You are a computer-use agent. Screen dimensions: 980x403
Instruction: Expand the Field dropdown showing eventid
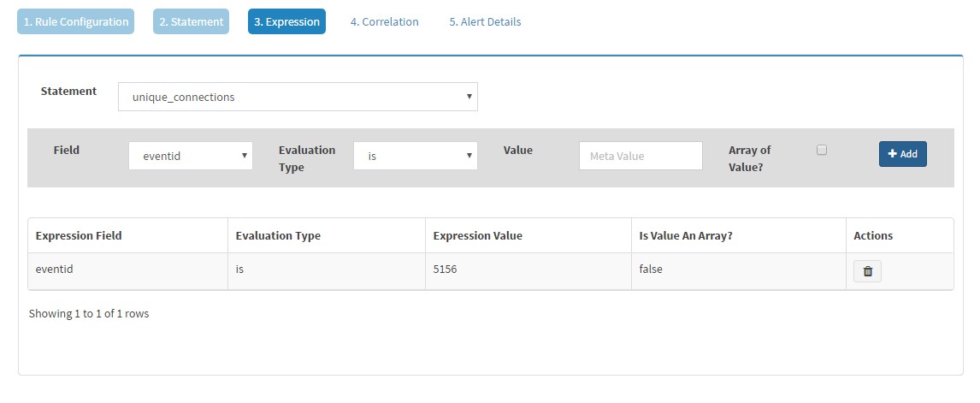(x=191, y=156)
